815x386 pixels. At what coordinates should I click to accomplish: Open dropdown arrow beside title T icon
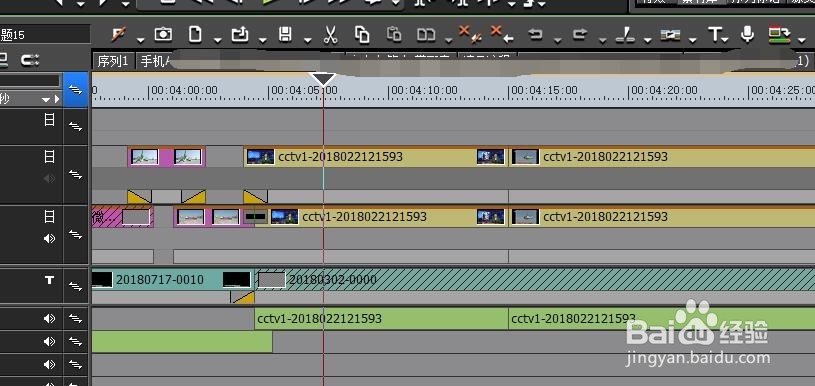tap(725, 40)
